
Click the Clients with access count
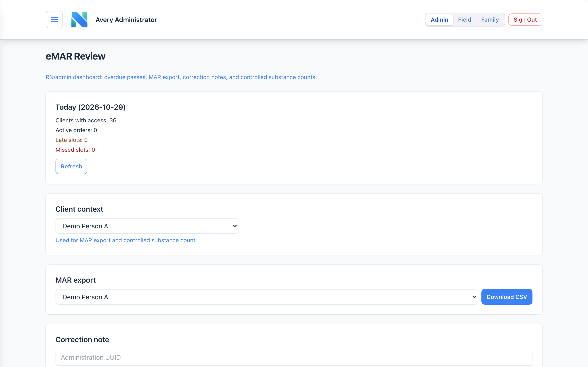click(86, 120)
